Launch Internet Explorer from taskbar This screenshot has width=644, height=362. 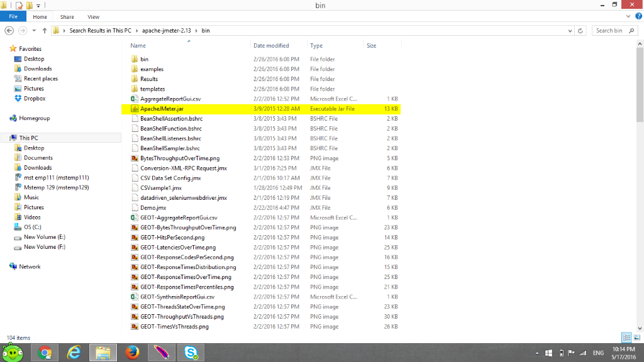click(x=74, y=353)
